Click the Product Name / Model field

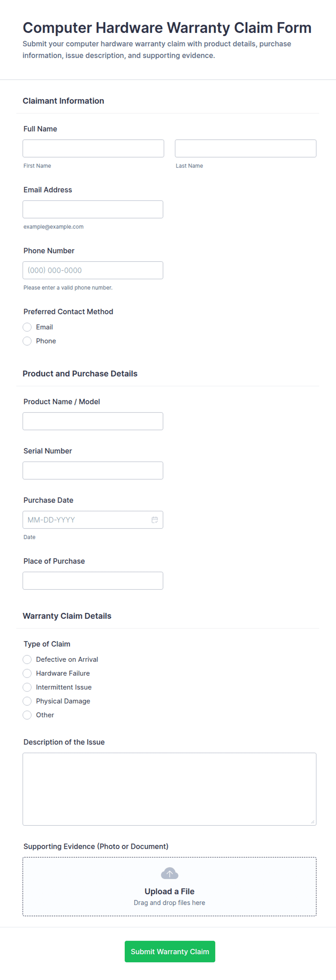[93, 421]
